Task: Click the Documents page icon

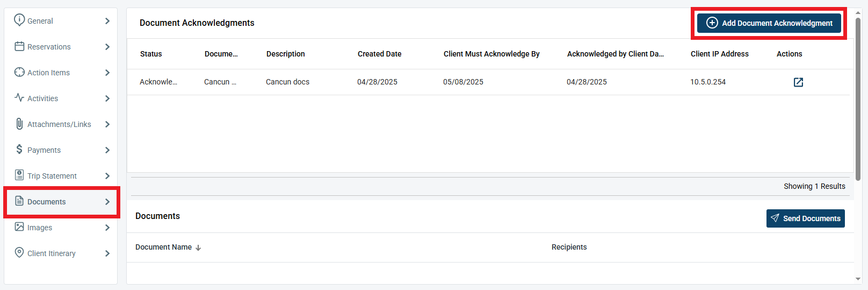Action: 19,201
